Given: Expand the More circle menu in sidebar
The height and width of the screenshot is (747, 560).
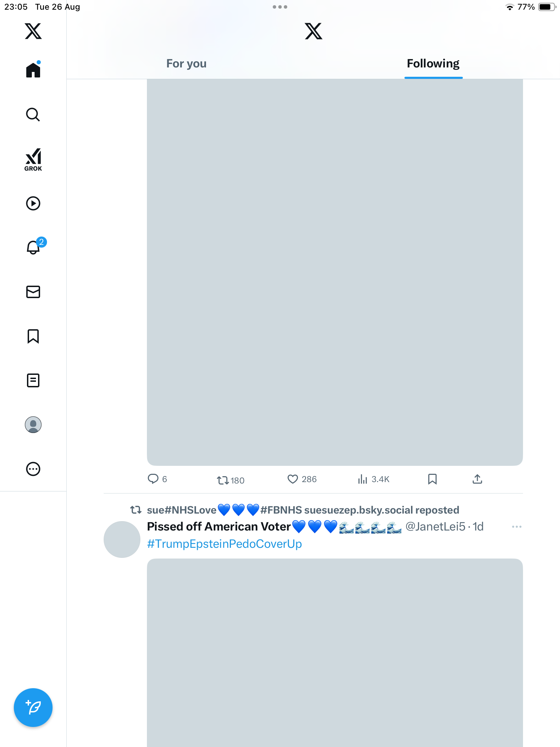Looking at the screenshot, I should (x=33, y=469).
